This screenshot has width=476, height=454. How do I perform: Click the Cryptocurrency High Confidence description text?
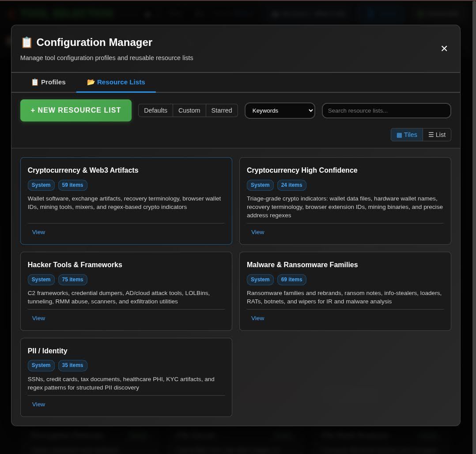pos(345,207)
